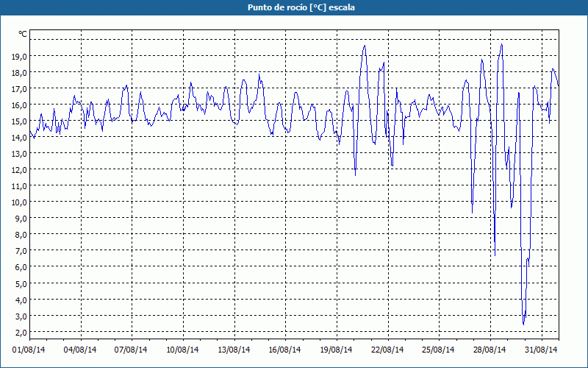Click the 07/08/14 date label

[x=131, y=350]
